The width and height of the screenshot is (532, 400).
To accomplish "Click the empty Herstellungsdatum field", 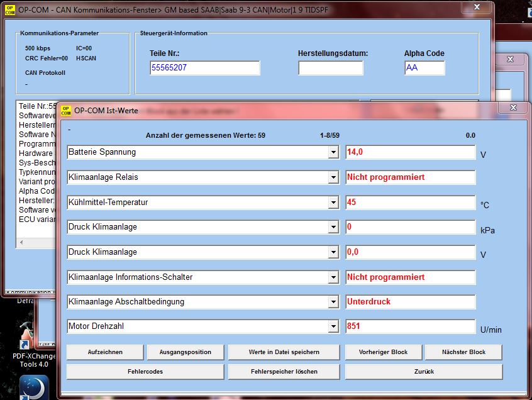I will point(331,68).
